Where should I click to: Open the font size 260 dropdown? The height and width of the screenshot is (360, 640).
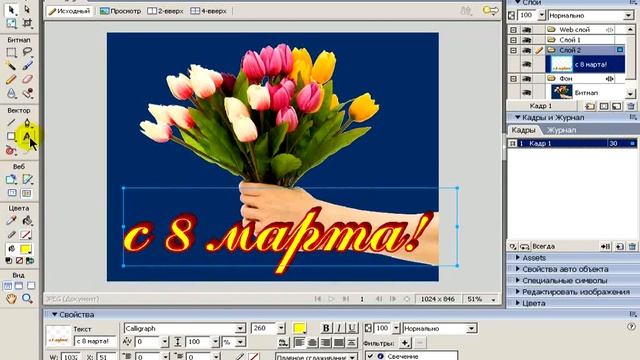pyautogui.click(x=281, y=328)
